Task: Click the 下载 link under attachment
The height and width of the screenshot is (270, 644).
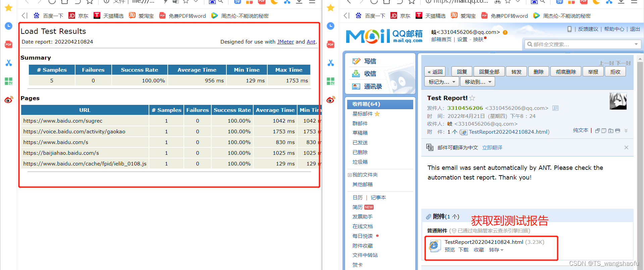Action: pos(464,250)
